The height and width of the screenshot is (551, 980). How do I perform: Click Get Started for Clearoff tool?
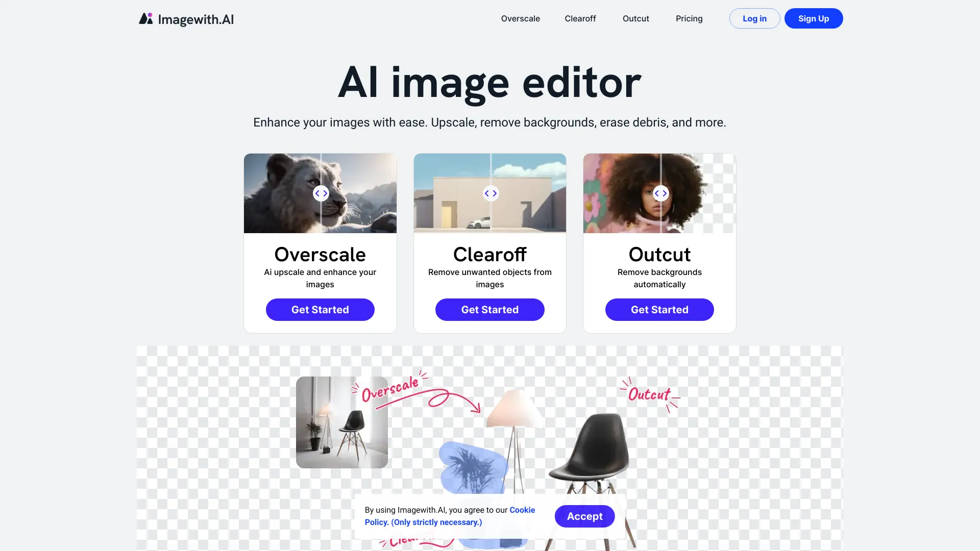(x=490, y=309)
